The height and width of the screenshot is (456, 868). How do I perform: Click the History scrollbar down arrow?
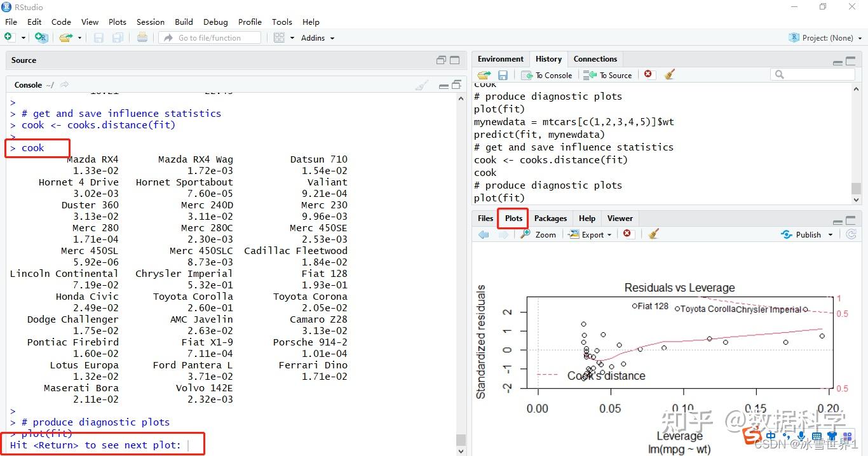856,199
